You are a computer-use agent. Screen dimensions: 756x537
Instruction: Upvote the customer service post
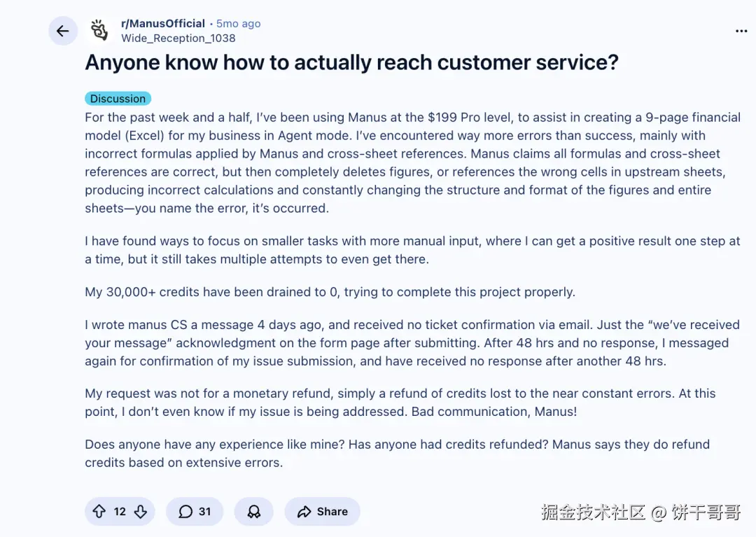tap(99, 512)
